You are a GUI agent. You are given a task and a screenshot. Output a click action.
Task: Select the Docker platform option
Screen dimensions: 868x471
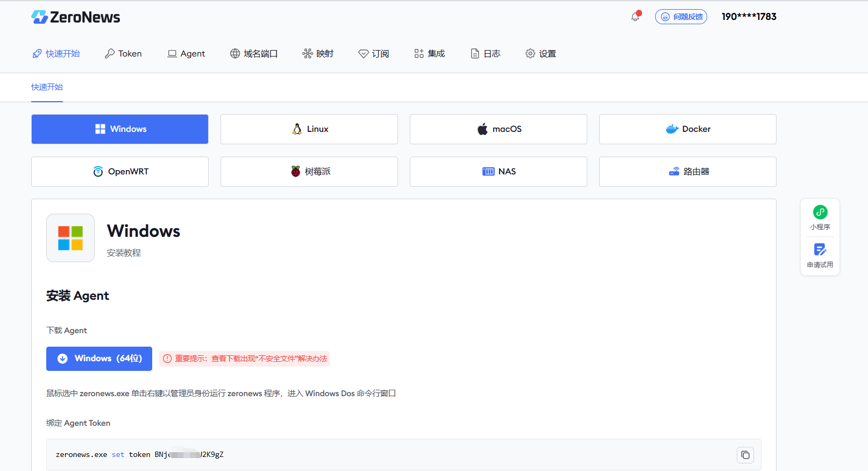coord(687,129)
